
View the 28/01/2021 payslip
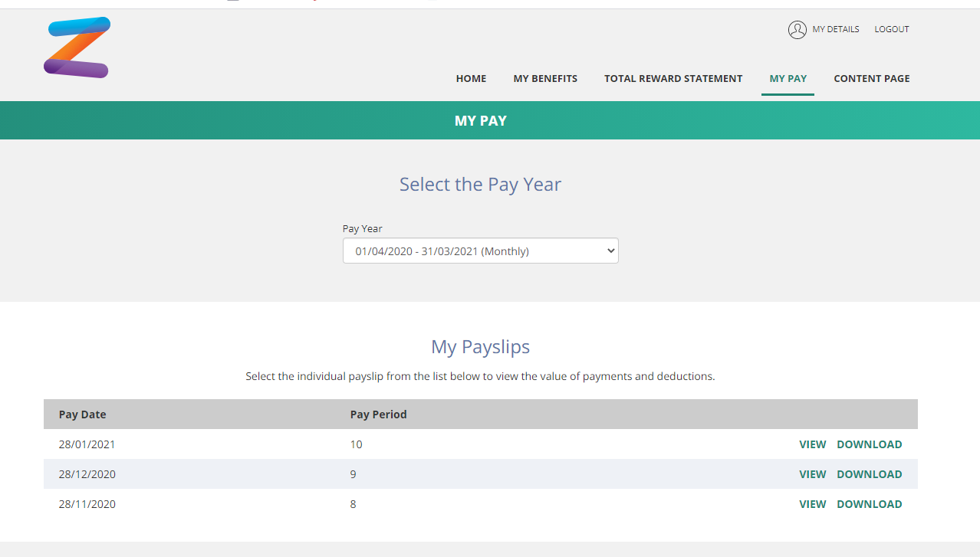pyautogui.click(x=812, y=444)
